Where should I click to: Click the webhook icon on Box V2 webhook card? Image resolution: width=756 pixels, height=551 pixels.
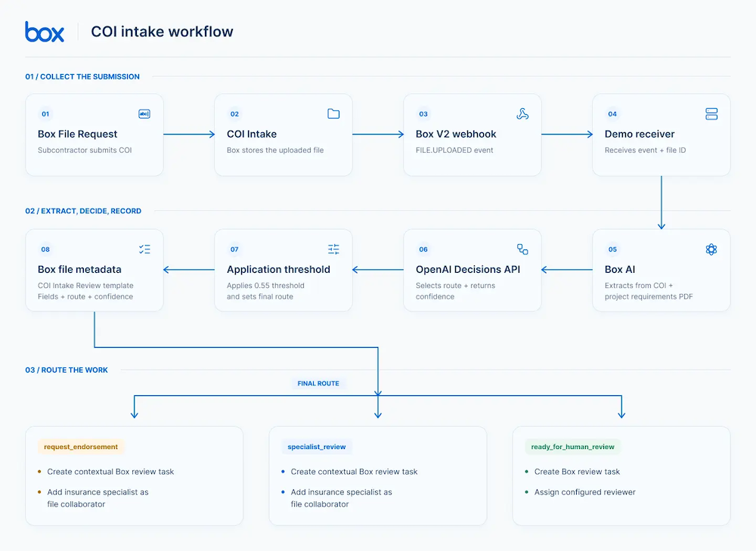[522, 114]
